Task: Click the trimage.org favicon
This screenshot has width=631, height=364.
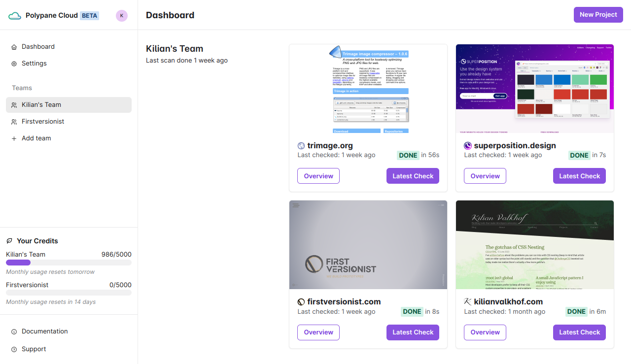Action: pyautogui.click(x=301, y=146)
